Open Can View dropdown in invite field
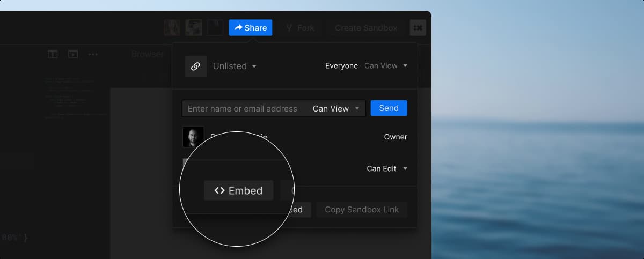 [336, 108]
